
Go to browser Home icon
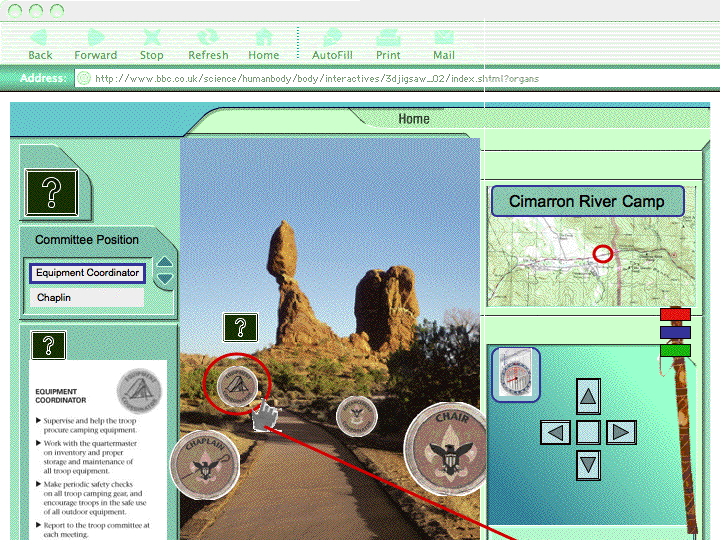point(264,44)
